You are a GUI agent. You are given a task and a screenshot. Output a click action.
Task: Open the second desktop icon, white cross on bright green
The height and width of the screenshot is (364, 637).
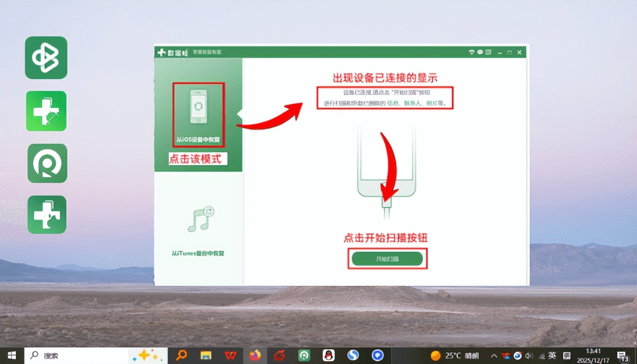(x=46, y=111)
